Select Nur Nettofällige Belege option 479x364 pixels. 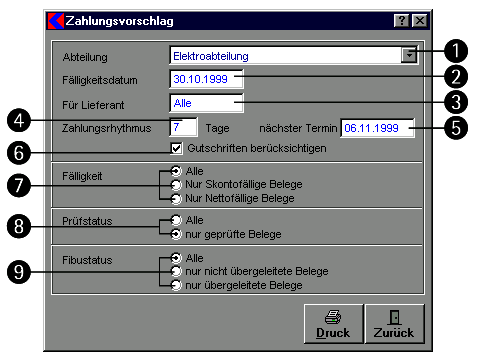176,199
